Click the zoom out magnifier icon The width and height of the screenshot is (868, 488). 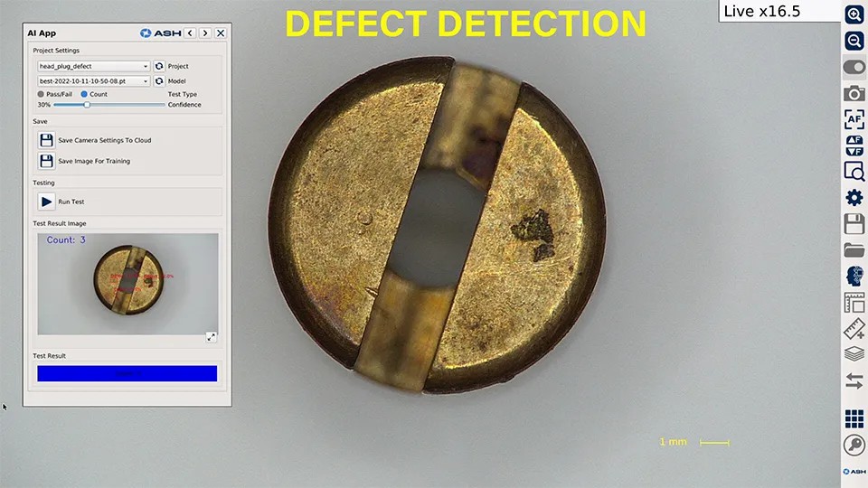(854, 41)
